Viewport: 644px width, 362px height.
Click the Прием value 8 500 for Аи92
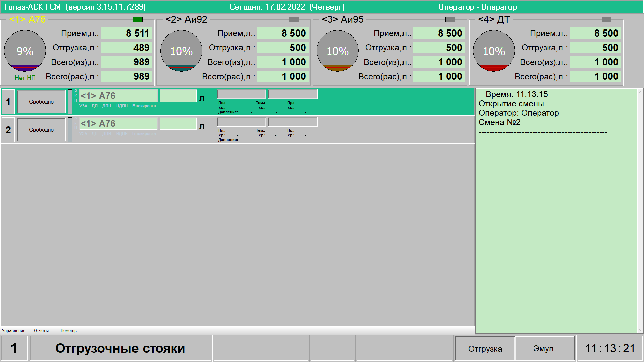(283, 33)
